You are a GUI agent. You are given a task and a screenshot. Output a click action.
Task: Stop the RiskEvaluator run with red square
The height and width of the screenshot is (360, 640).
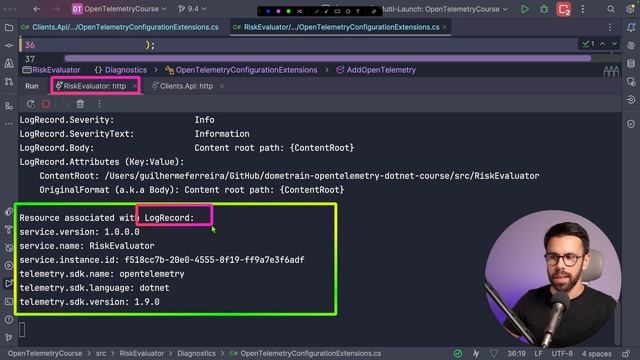click(46, 104)
